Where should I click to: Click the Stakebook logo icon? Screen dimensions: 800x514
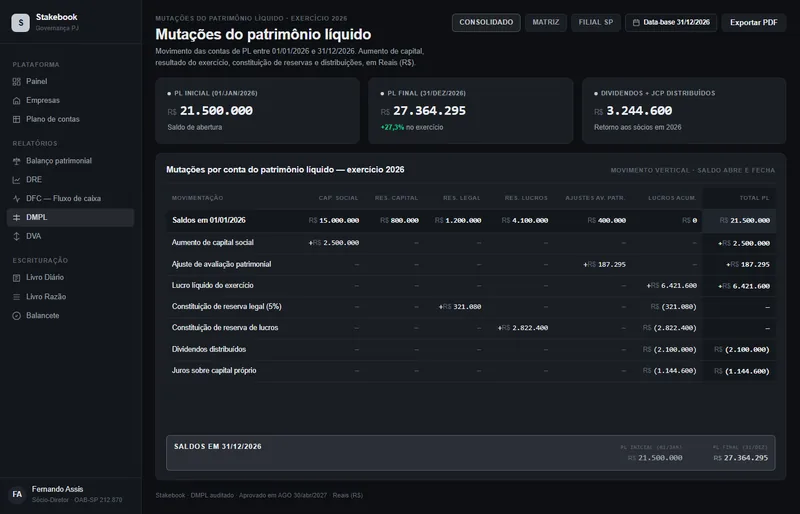click(20, 22)
